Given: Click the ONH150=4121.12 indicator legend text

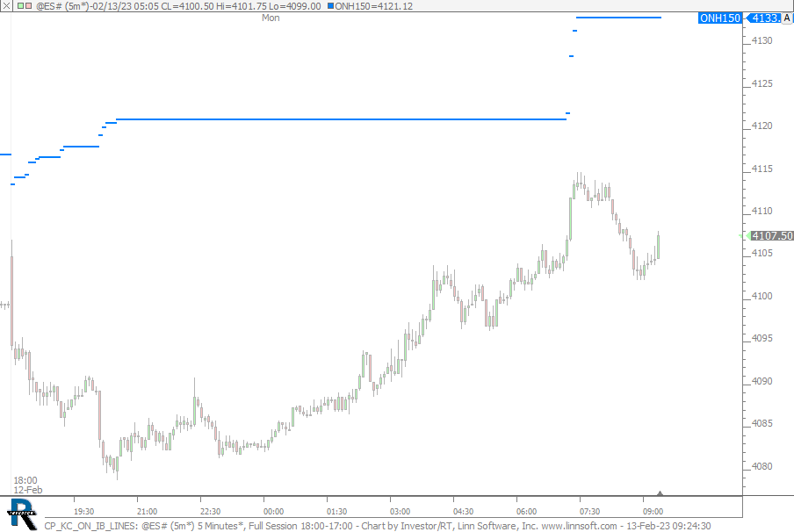Looking at the screenshot, I should pyautogui.click(x=373, y=6).
